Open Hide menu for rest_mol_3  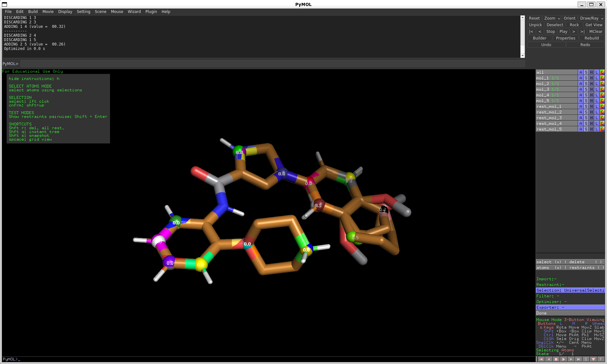(591, 118)
